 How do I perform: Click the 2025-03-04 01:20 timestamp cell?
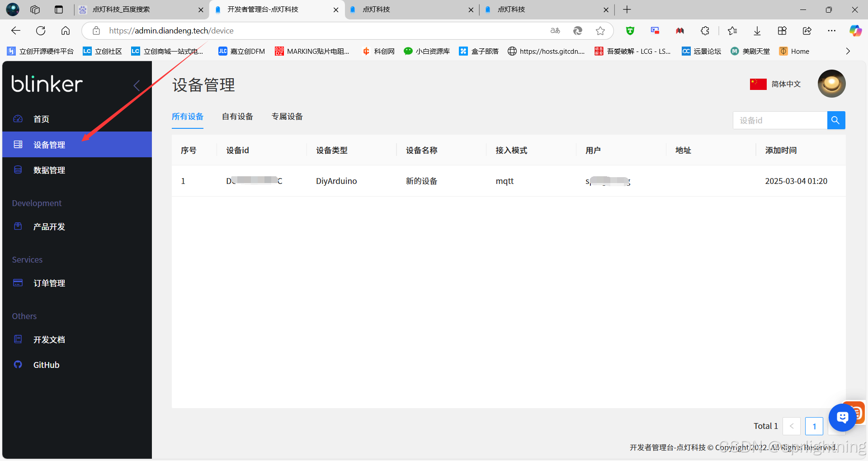[796, 181]
